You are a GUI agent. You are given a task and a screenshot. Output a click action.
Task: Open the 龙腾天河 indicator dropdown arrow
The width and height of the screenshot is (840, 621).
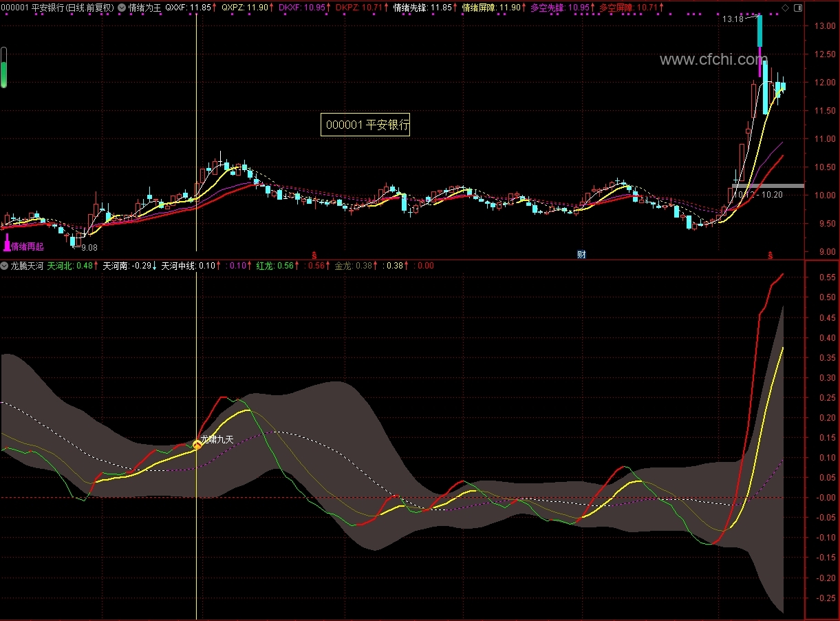(x=5, y=265)
